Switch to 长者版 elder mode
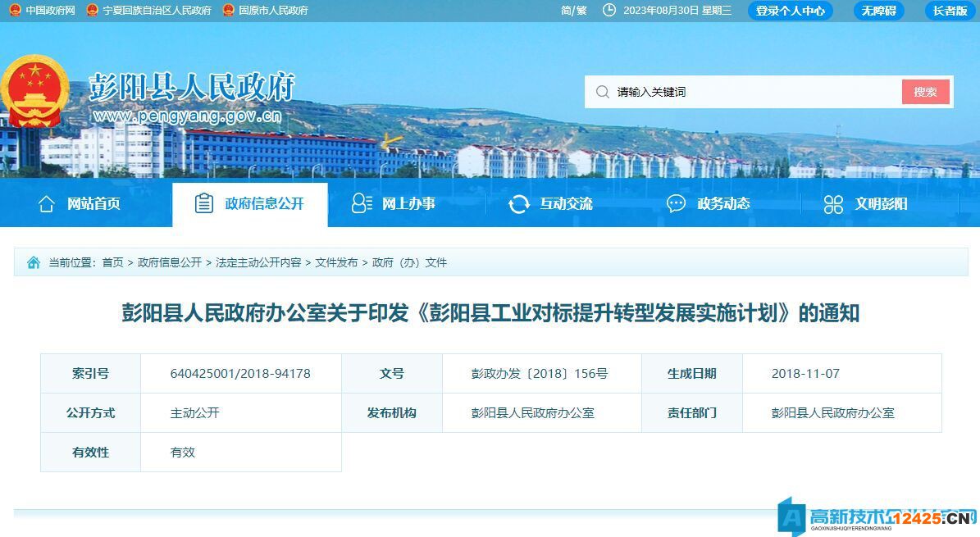 (950, 11)
